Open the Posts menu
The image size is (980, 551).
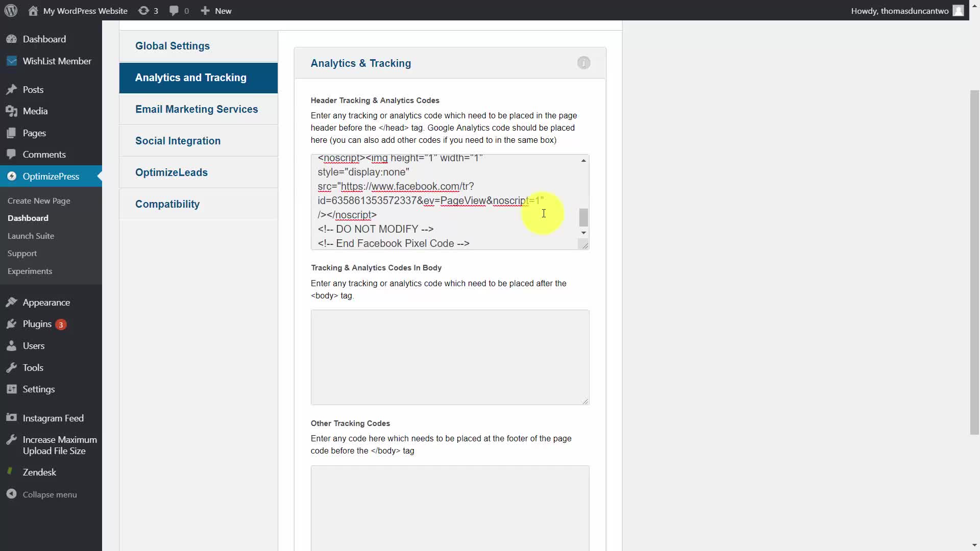[x=33, y=90]
